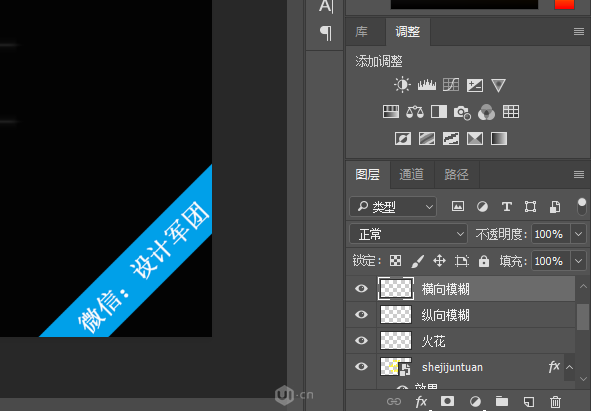This screenshot has height=411, width=591.
Task: Filter layers by type layers
Action: point(507,206)
